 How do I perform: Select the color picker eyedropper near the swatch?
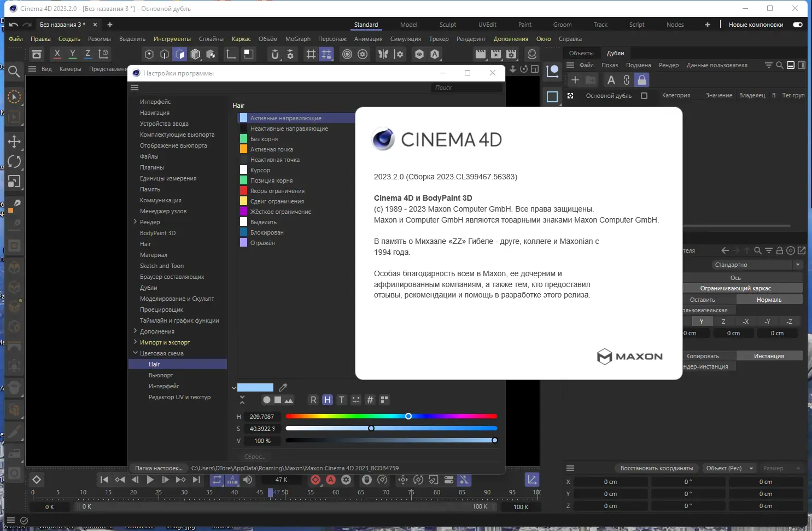coord(283,387)
